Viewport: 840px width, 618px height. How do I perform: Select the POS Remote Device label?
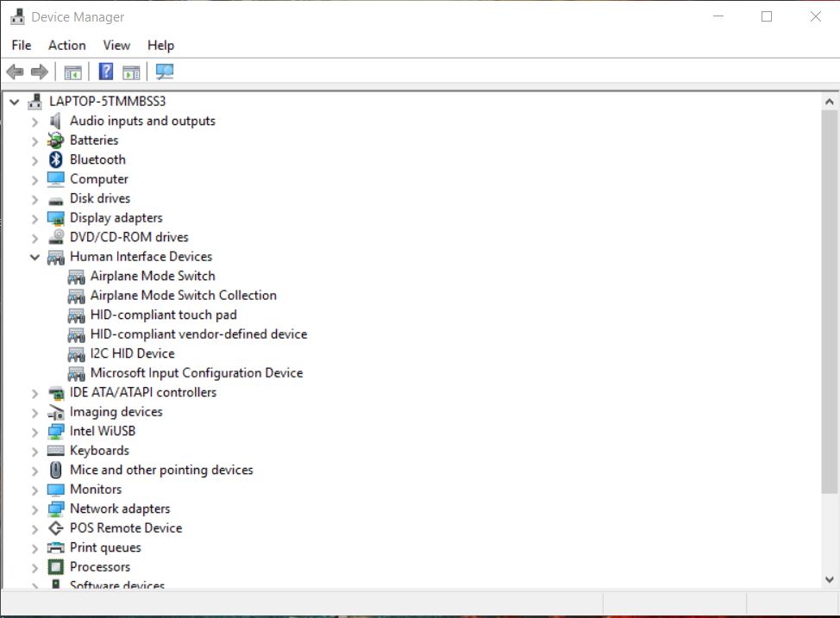coord(126,528)
